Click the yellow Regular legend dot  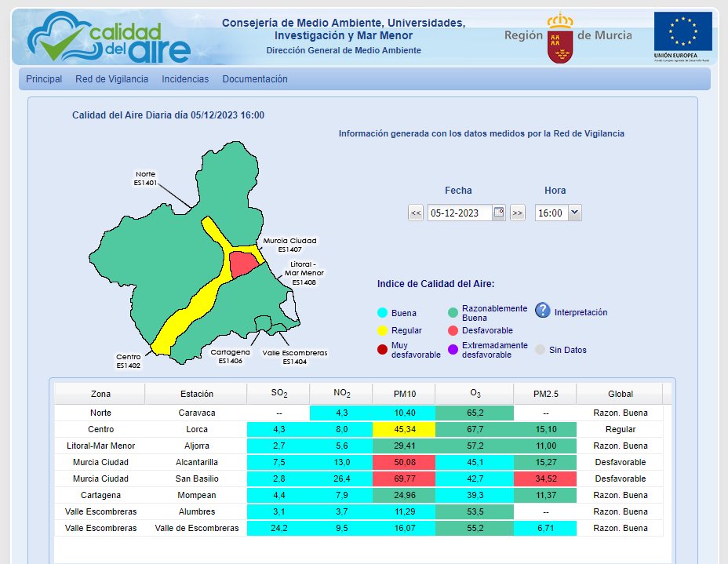tap(382, 330)
